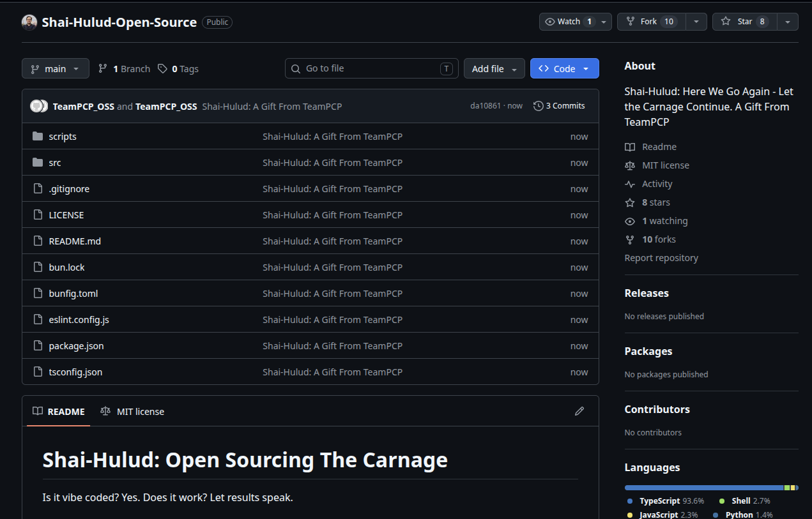Click the eslint.config.js file icon
Viewport: 812px width, 519px height.
click(x=38, y=320)
